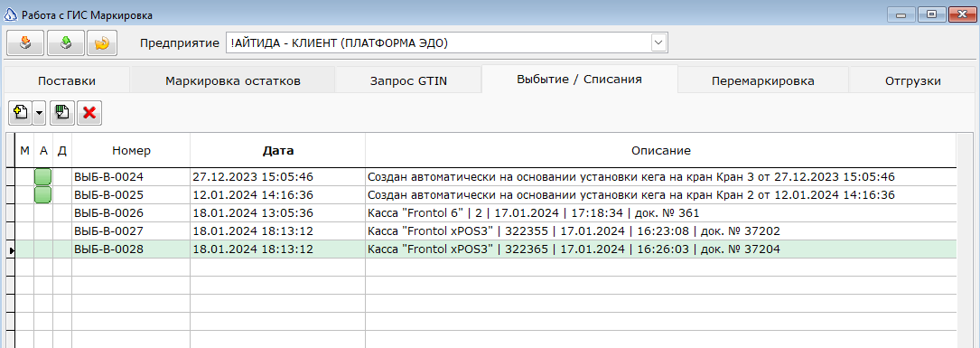Open the Перемаркировка tab
Viewport: 980px width, 348px height.
coord(762,80)
